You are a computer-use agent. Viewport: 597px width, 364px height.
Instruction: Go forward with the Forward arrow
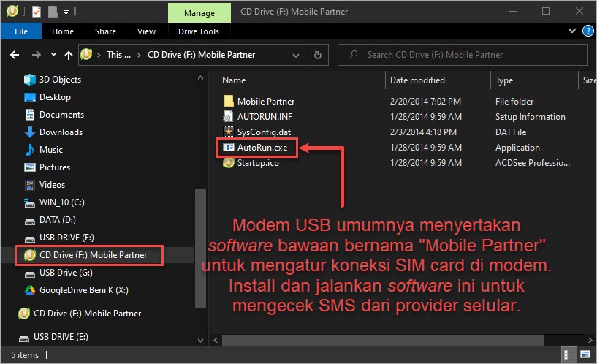coord(37,56)
